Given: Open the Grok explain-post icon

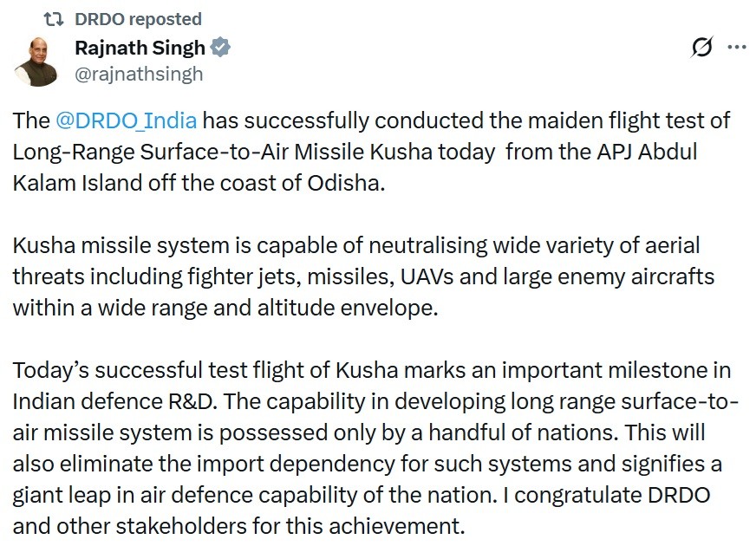Looking at the screenshot, I should tap(701, 47).
